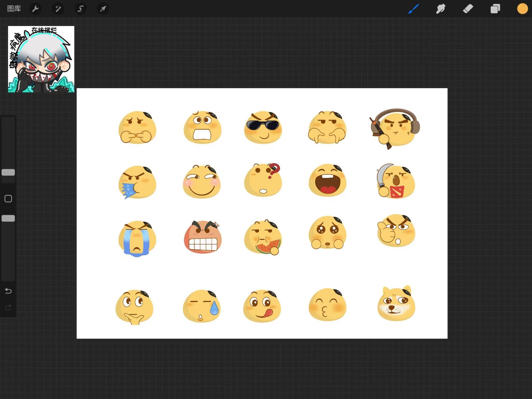Click the shocked emoji with white teeth
The image size is (532, 399).
point(202,127)
